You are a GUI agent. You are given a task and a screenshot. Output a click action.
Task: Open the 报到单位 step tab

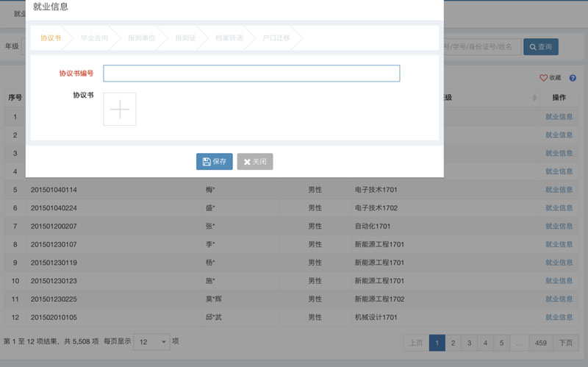[x=141, y=38]
